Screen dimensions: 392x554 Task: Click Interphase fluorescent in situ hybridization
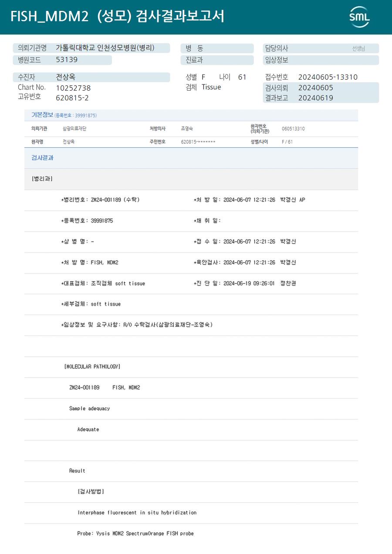tap(137, 513)
